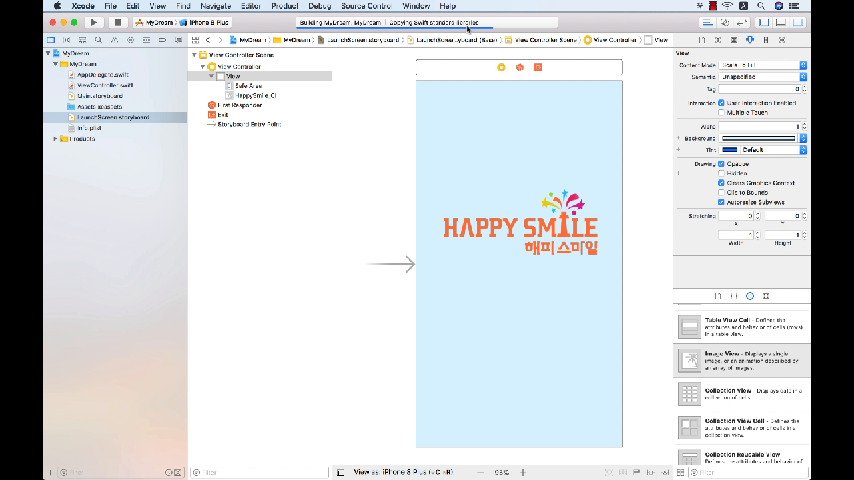Toggle User Interaction Enabled checkbox
The width and height of the screenshot is (854, 480).
721,102
